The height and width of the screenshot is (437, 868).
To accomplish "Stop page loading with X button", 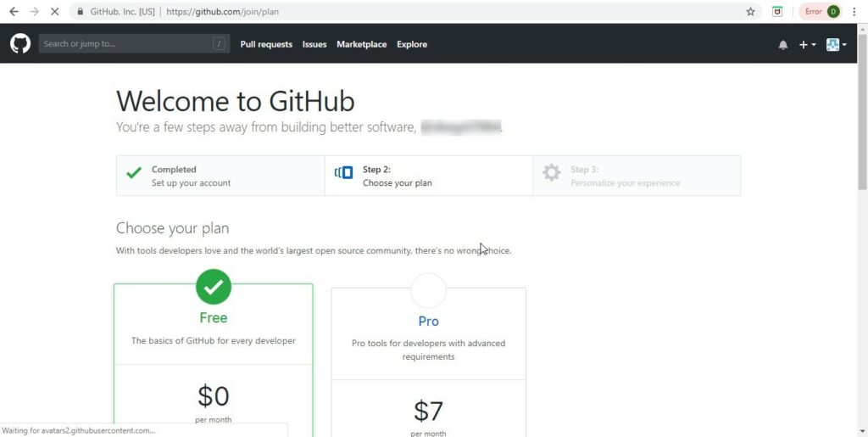I will point(54,12).
